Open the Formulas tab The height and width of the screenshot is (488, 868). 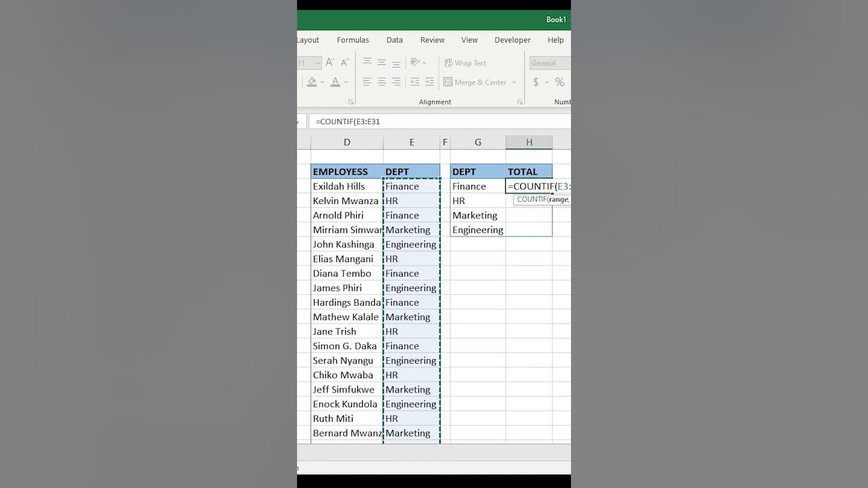[x=353, y=40]
